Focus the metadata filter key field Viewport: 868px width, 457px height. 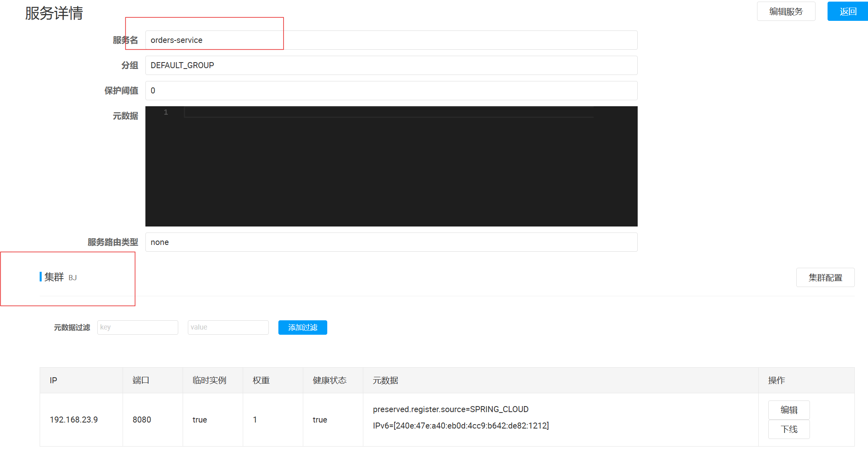click(x=137, y=328)
